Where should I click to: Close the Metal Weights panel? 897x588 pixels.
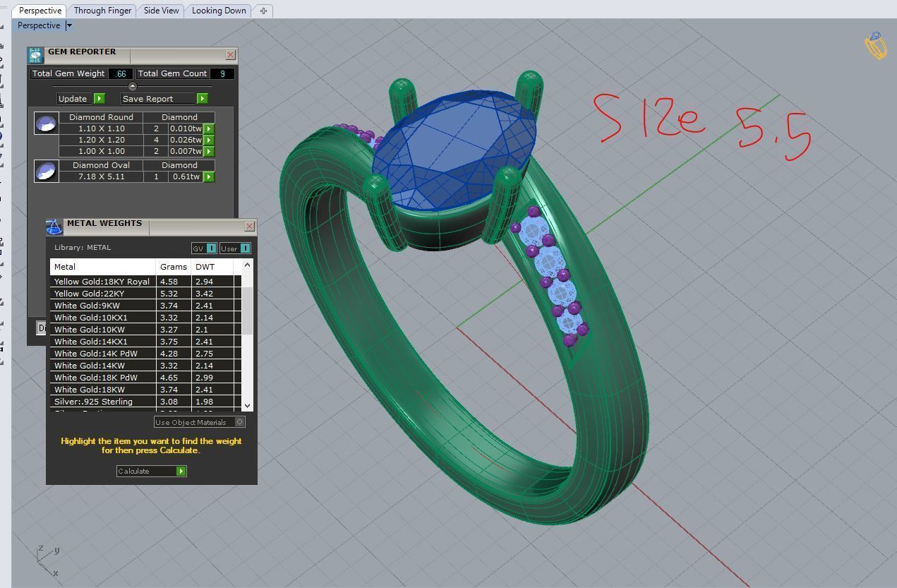tap(249, 226)
